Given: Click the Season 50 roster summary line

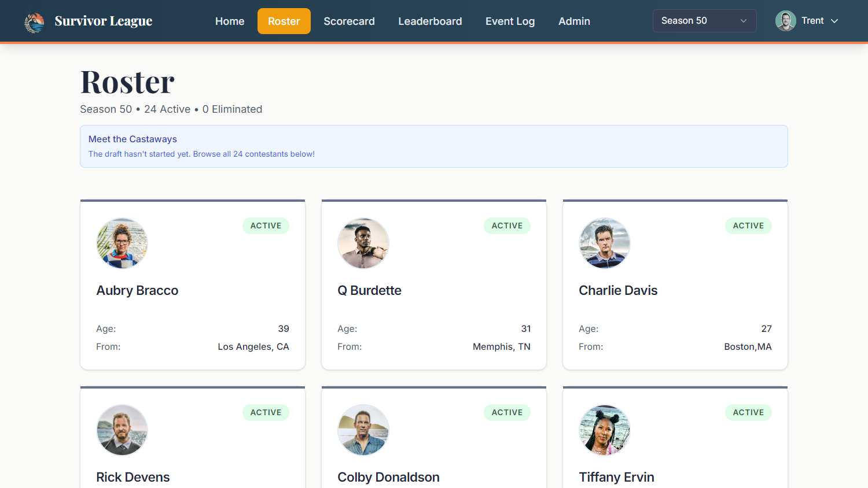Looking at the screenshot, I should [171, 109].
